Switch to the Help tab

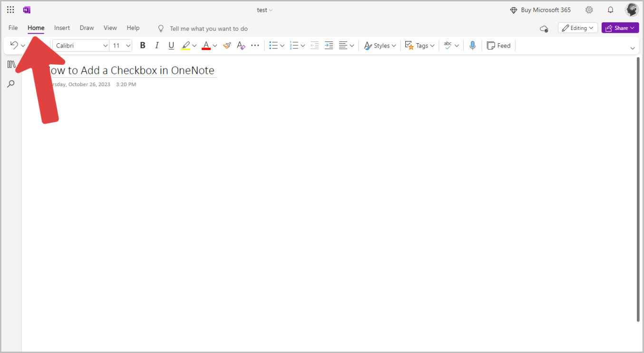(133, 28)
